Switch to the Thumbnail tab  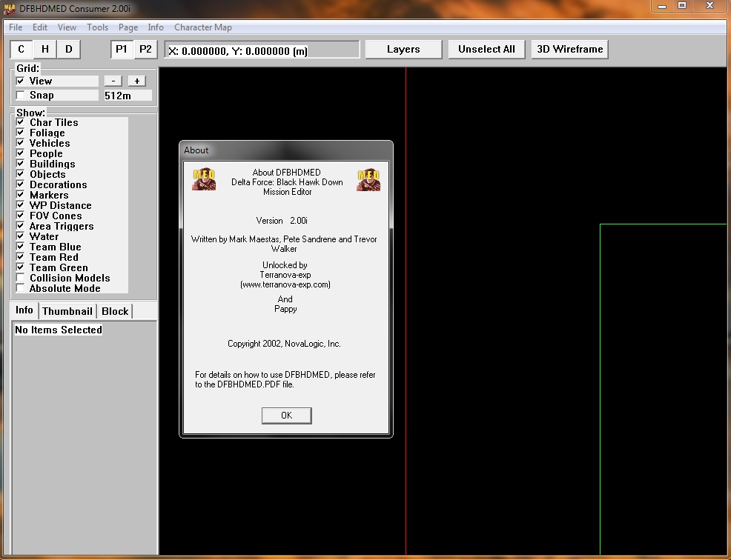pyautogui.click(x=67, y=311)
